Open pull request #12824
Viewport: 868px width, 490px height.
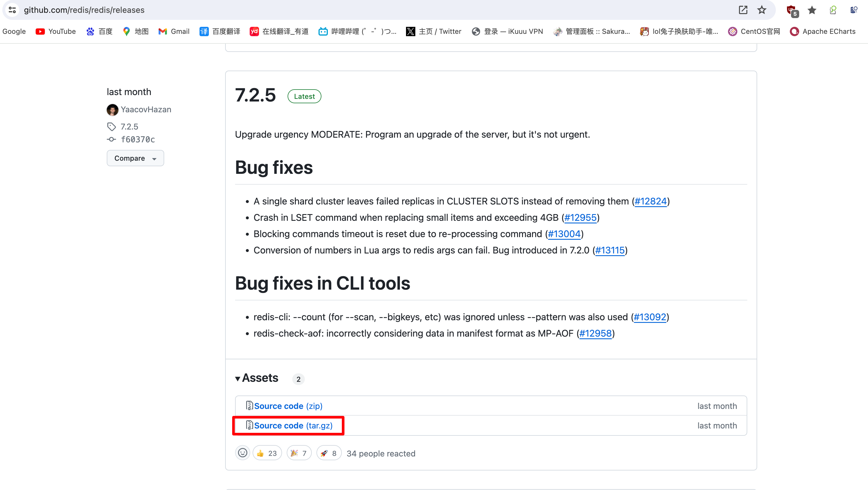[650, 201]
